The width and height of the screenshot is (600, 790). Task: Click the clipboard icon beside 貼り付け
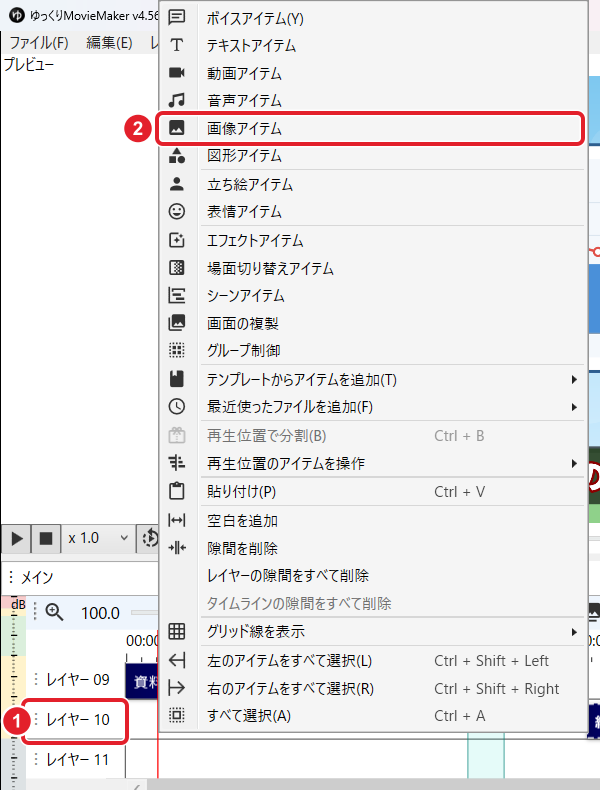tap(176, 491)
